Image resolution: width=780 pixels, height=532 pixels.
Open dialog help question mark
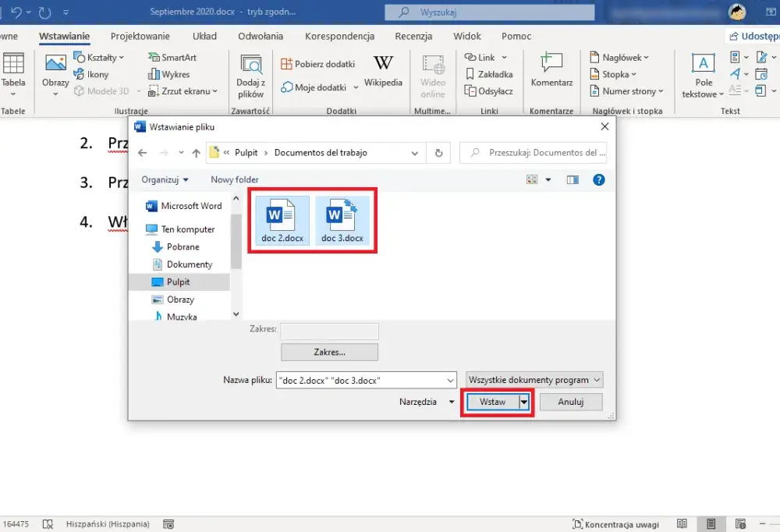599,179
